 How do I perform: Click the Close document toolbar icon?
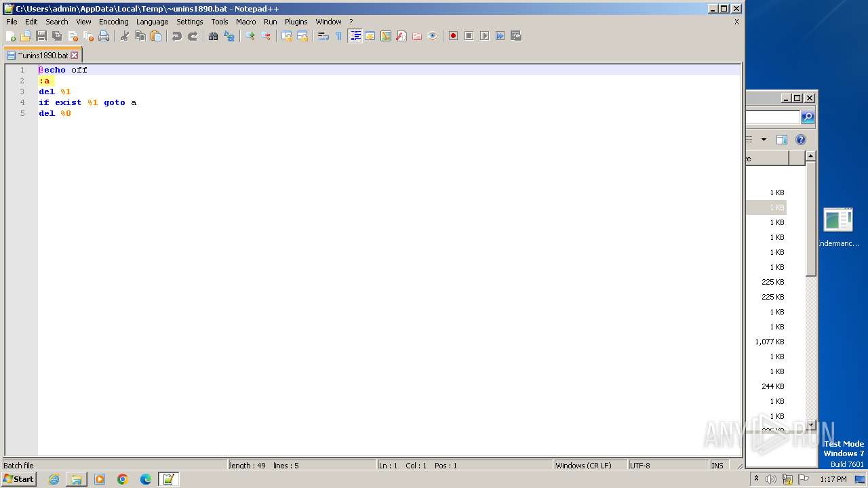pos(73,36)
